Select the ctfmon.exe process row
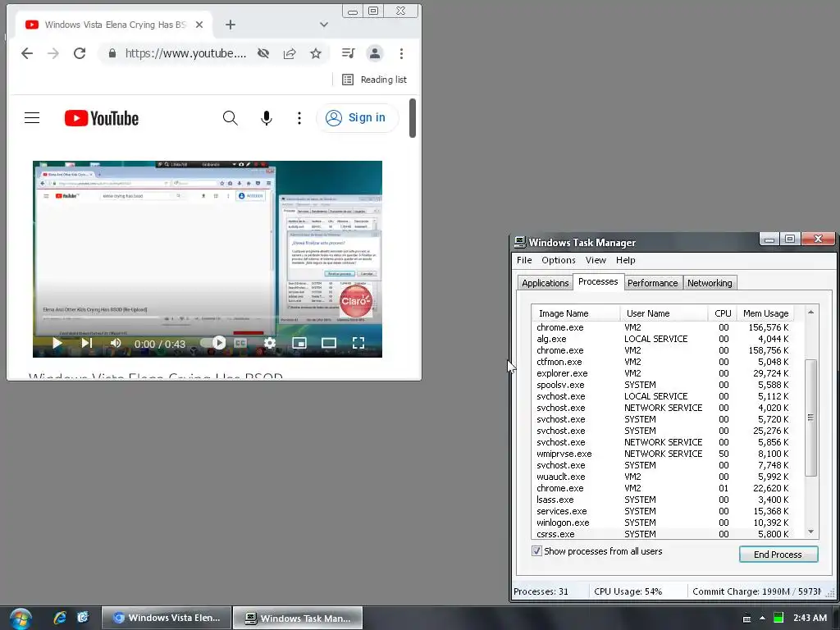Viewport: 840px width, 630px height. (x=663, y=362)
